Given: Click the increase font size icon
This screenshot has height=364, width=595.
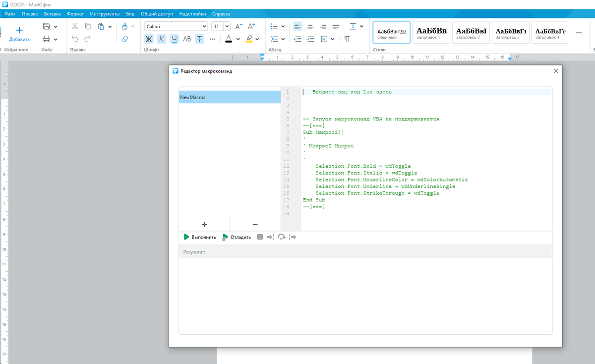Looking at the screenshot, I should [251, 26].
